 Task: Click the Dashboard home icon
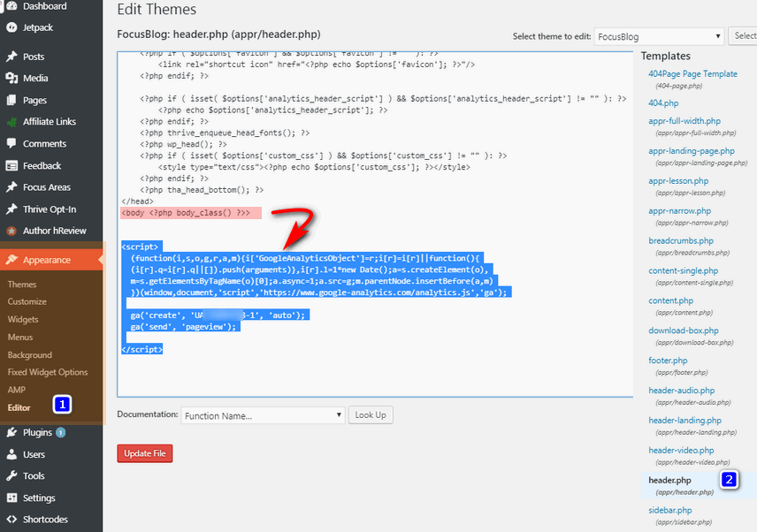coord(12,6)
